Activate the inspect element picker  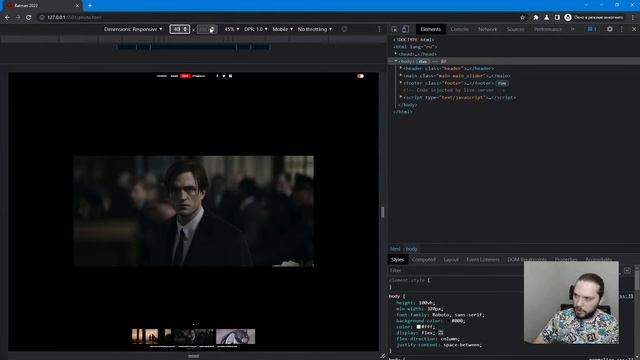tap(394, 29)
